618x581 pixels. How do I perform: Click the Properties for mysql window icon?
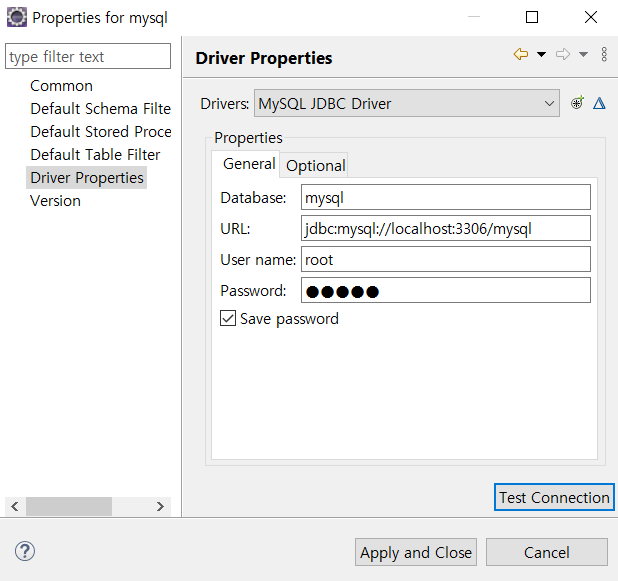point(17,17)
